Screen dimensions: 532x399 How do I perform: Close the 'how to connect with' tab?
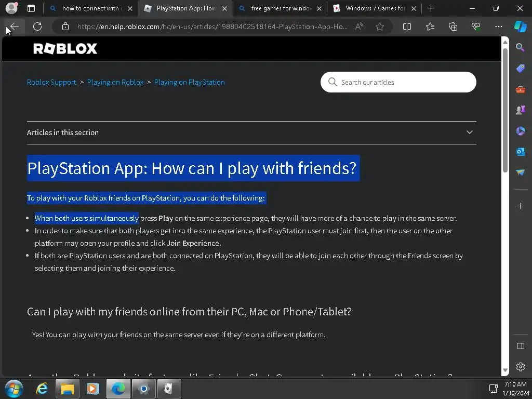pyautogui.click(x=130, y=8)
